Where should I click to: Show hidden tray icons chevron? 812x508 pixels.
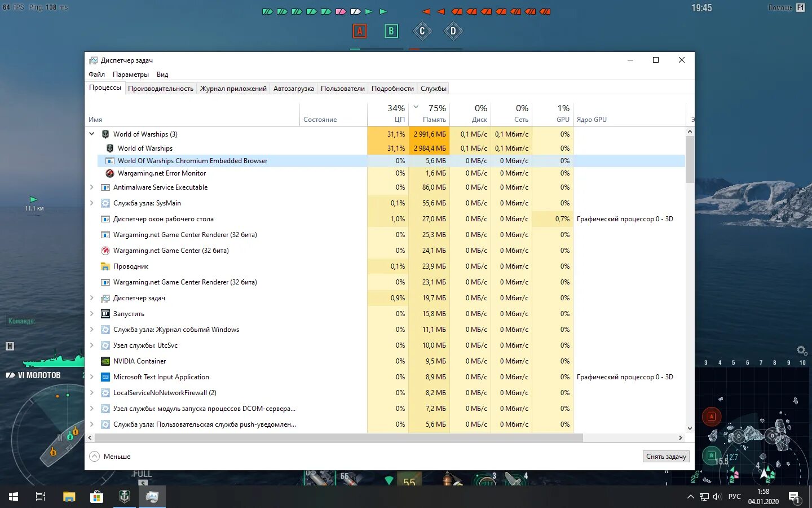(690, 497)
